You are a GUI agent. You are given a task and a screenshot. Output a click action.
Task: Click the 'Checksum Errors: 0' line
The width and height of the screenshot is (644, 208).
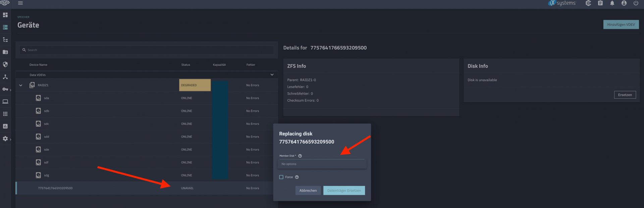303,100
